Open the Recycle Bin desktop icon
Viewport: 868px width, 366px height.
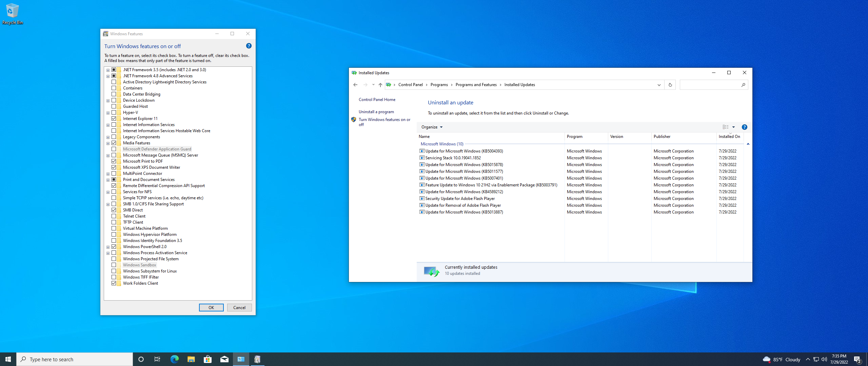click(12, 14)
